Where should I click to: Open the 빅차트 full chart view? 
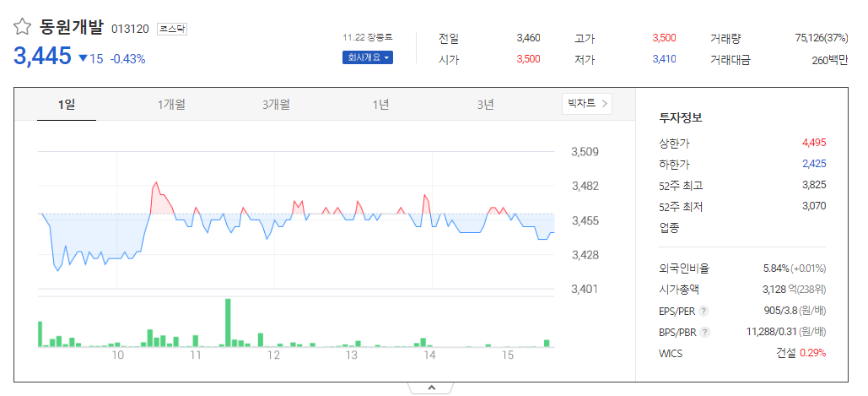pyautogui.click(x=587, y=103)
